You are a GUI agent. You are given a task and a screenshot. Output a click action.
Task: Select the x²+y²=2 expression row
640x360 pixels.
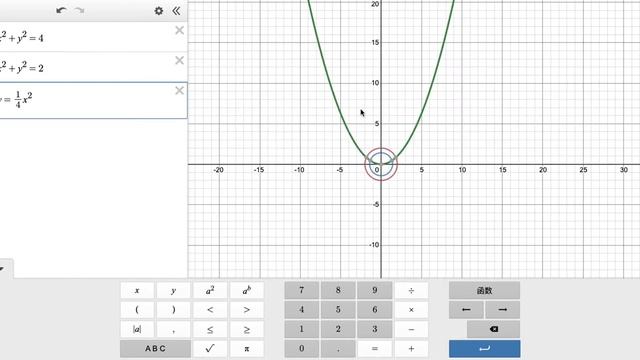tap(93, 67)
